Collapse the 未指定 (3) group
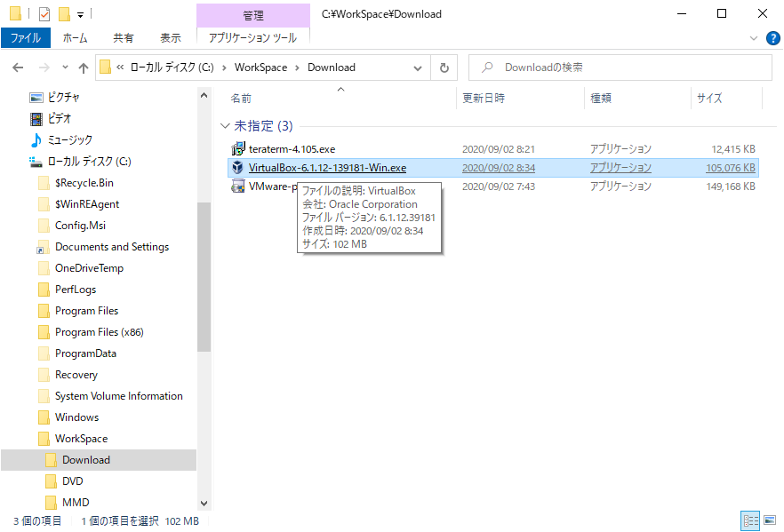 click(225, 126)
